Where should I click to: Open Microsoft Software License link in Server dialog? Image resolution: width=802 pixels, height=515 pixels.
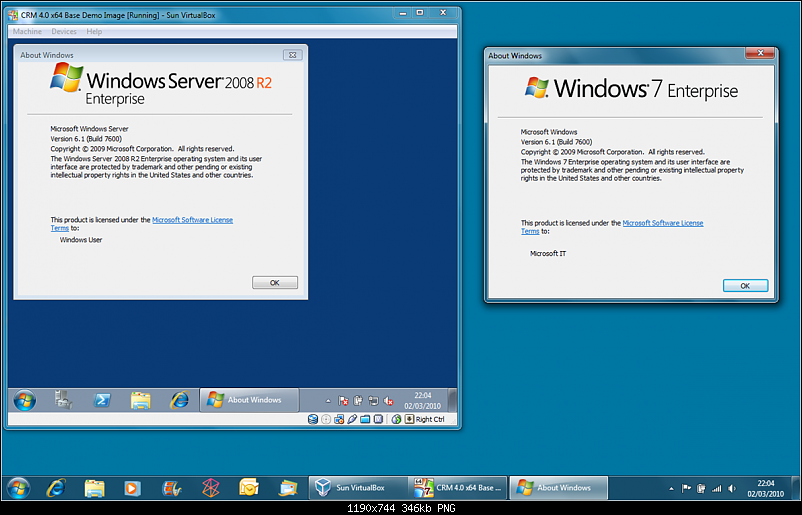[x=192, y=220]
